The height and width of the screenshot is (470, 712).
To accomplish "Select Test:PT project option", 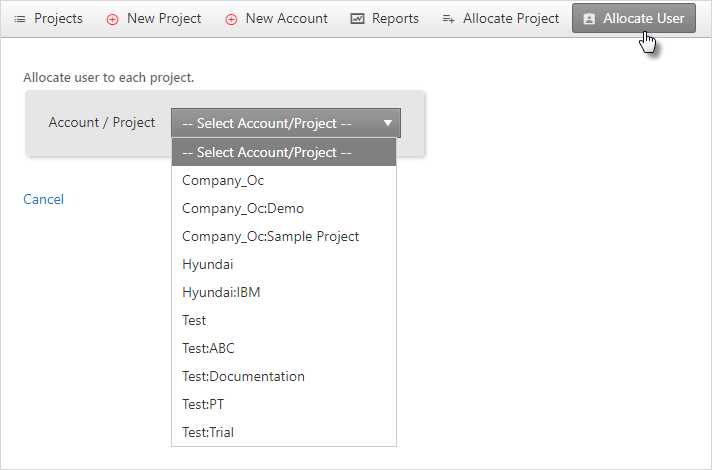I will (x=284, y=404).
